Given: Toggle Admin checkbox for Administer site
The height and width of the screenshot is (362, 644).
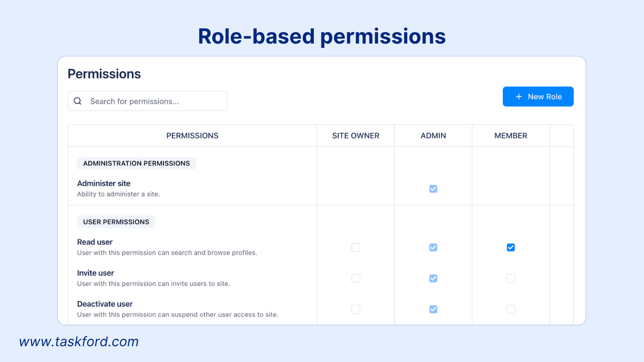Looking at the screenshot, I should [x=433, y=189].
